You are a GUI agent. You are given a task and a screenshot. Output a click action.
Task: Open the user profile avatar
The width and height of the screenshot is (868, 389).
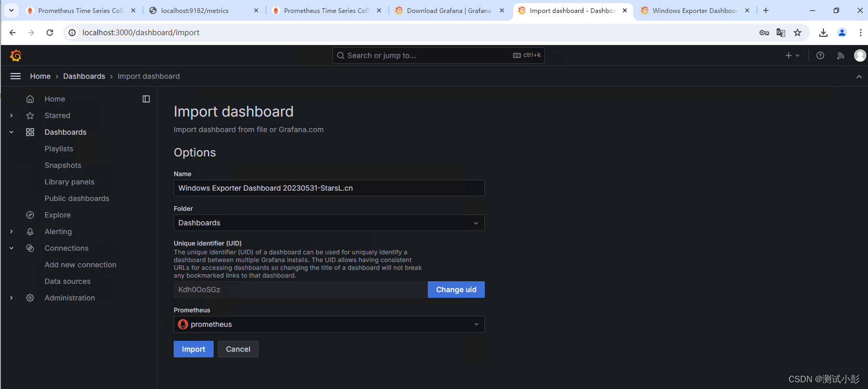(x=860, y=55)
